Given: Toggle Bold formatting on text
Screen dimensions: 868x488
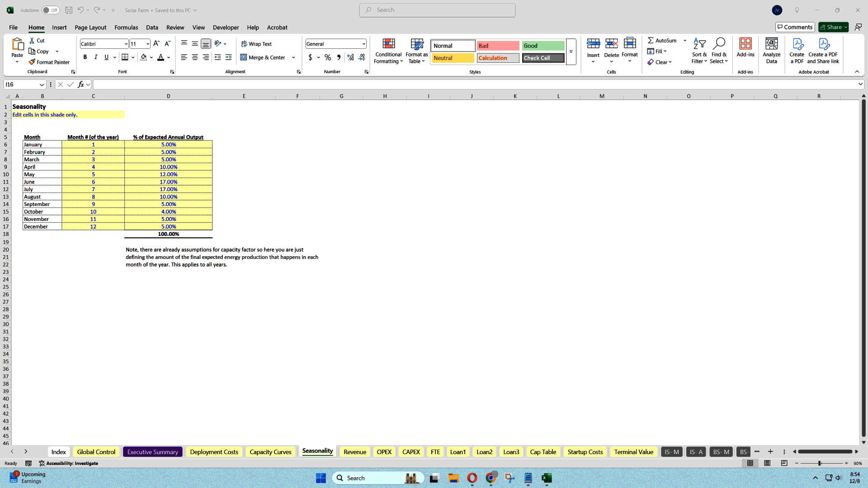Looking at the screenshot, I should pyautogui.click(x=85, y=57).
